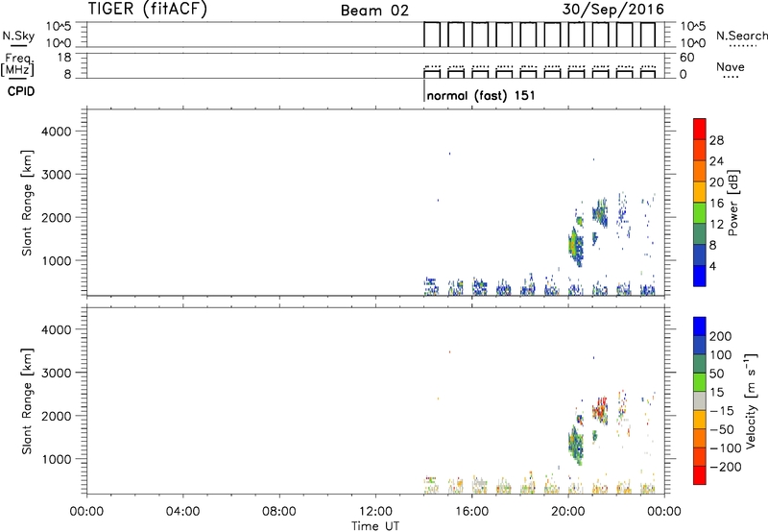The image size is (768, 532).
Task: Click the -15 label on Velocity colorbar
Action: click(x=721, y=411)
